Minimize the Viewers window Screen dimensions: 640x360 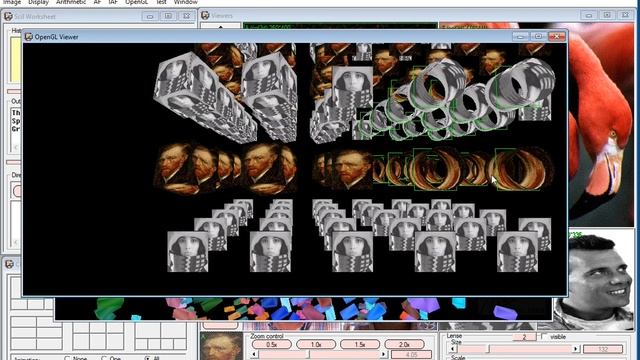pyautogui.click(x=589, y=15)
